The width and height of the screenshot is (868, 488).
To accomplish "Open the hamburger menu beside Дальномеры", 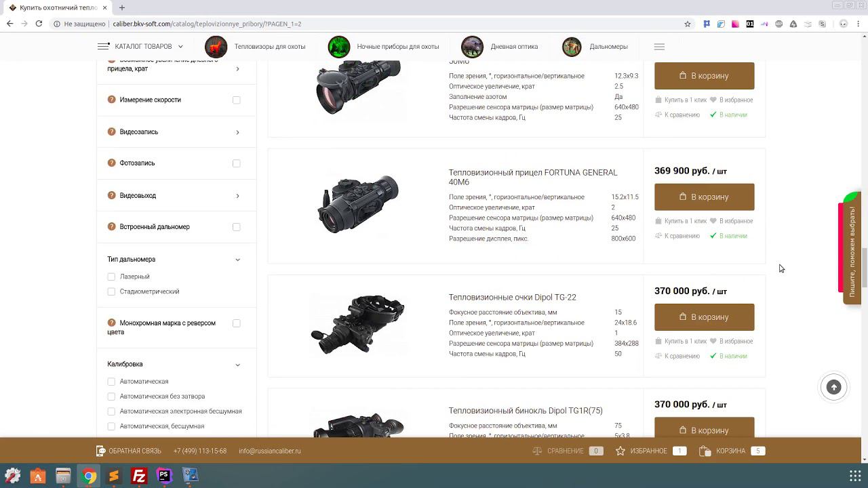I will point(659,47).
